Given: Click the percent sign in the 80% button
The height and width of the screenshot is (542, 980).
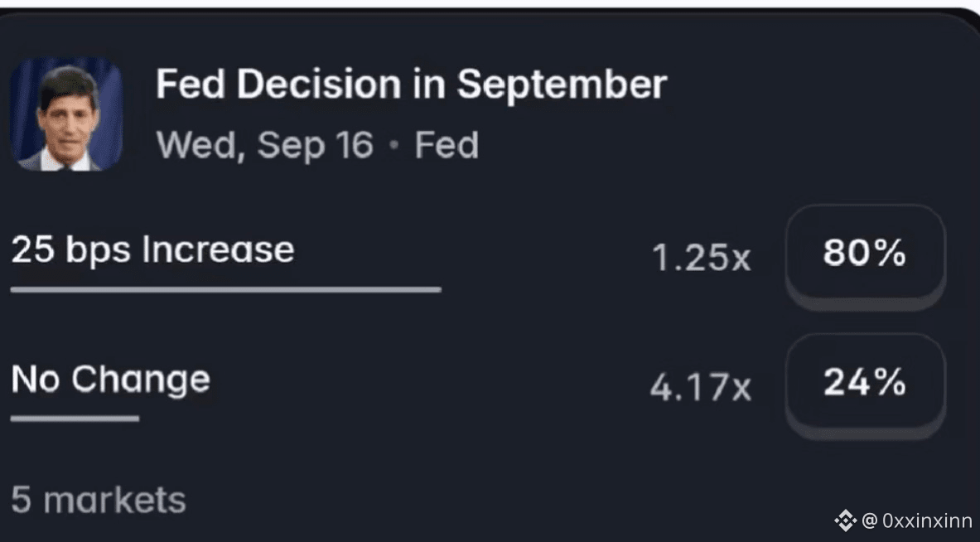Looking at the screenshot, I should (890, 254).
